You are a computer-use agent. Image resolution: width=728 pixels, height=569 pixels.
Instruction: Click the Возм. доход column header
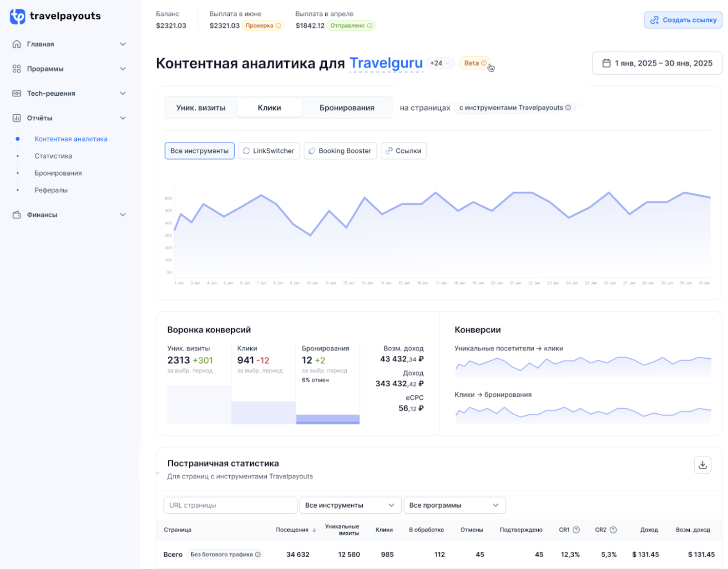pyautogui.click(x=693, y=530)
